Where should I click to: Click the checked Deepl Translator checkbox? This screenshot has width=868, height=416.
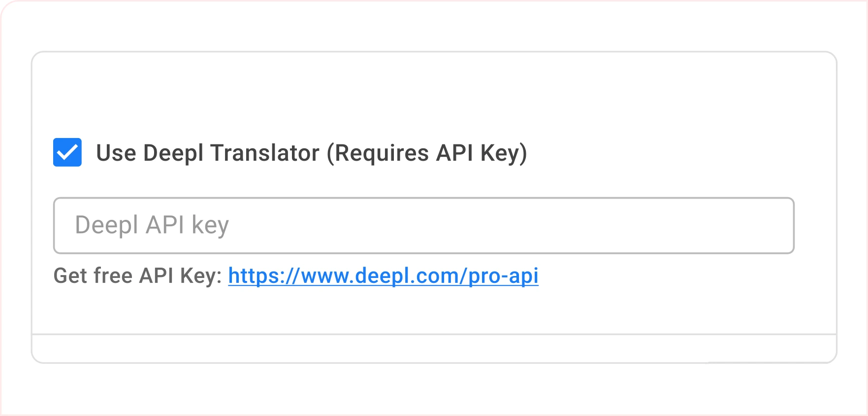(x=67, y=153)
